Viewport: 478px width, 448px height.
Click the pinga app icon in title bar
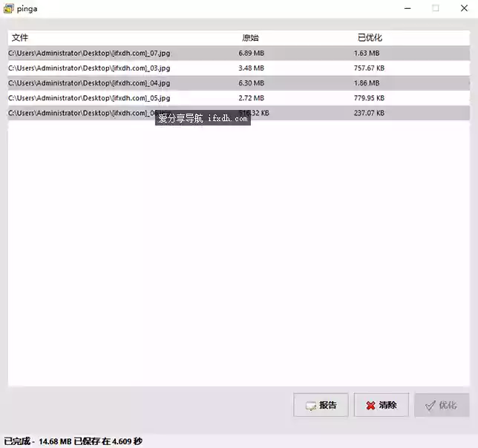coord(8,9)
